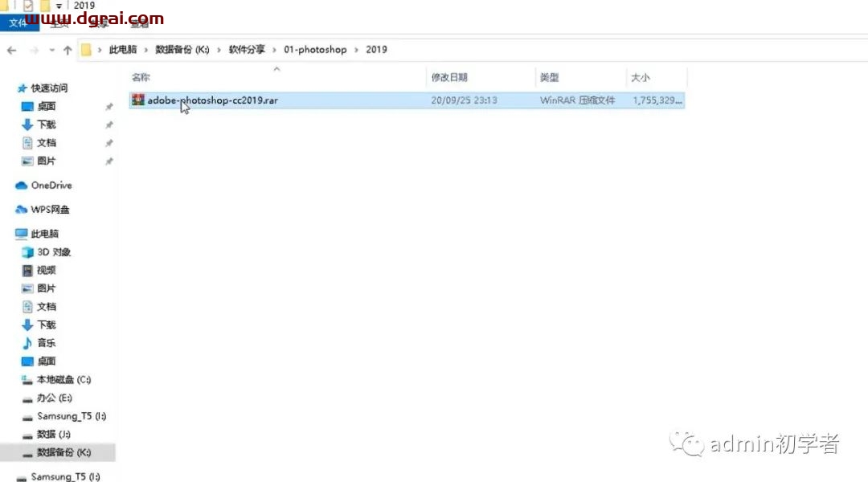Open the quick access toolbar customize arrow
Screen dimensions: 868x482
click(59, 6)
